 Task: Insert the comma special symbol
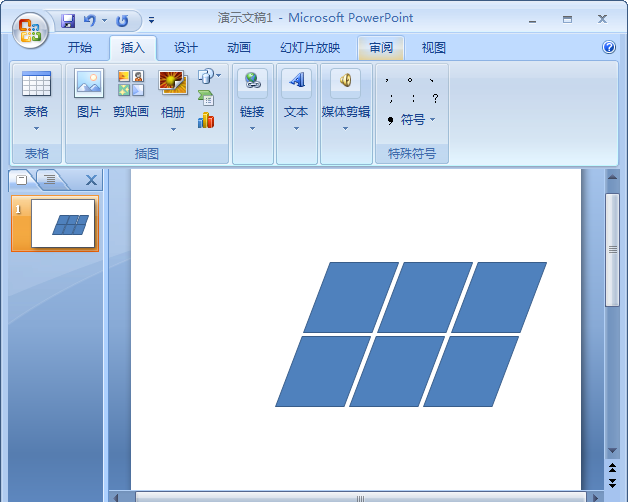tap(387, 80)
